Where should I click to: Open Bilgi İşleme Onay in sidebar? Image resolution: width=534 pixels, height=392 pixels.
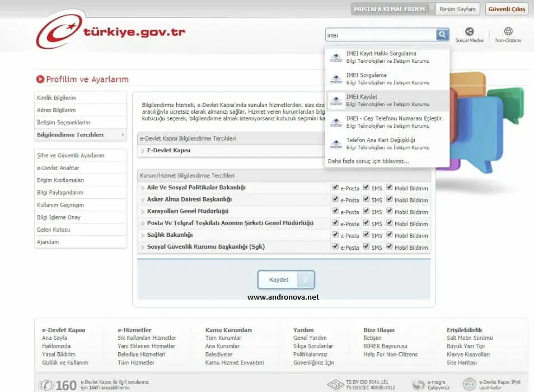(81, 217)
